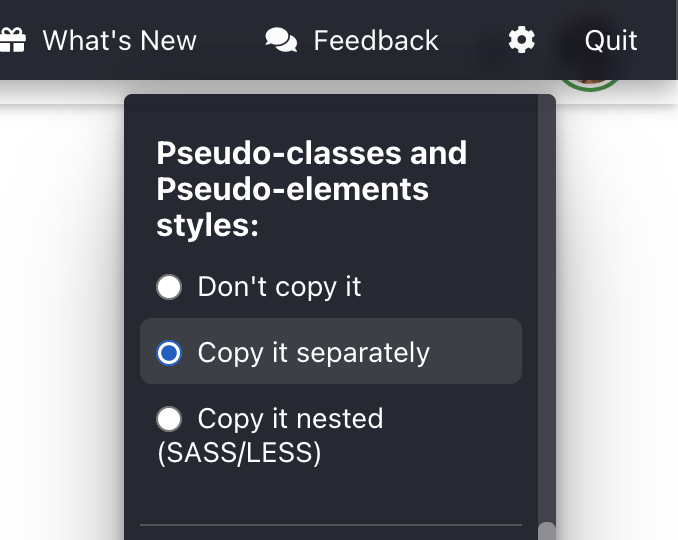Click the Don't copy it label text
Image resolution: width=678 pixels, height=540 pixels.
click(279, 287)
